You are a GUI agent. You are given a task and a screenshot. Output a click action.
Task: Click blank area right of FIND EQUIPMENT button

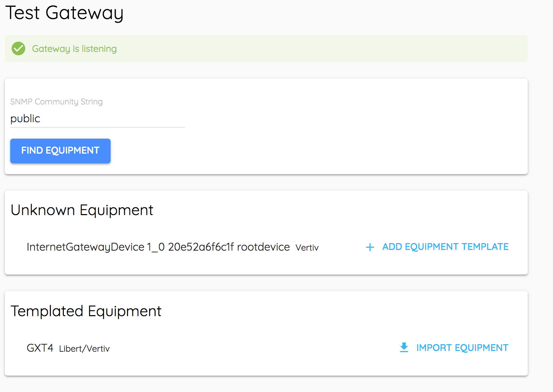[307, 151]
